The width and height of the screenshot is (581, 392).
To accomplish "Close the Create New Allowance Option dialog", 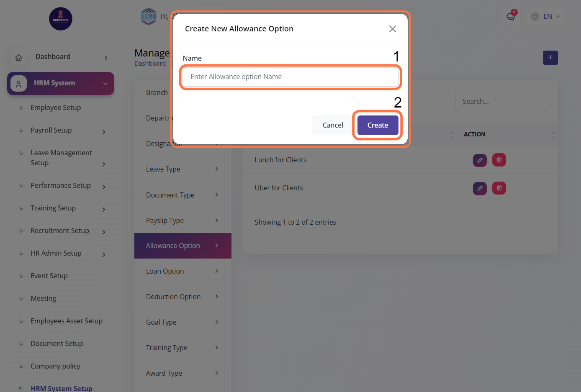I will (392, 29).
